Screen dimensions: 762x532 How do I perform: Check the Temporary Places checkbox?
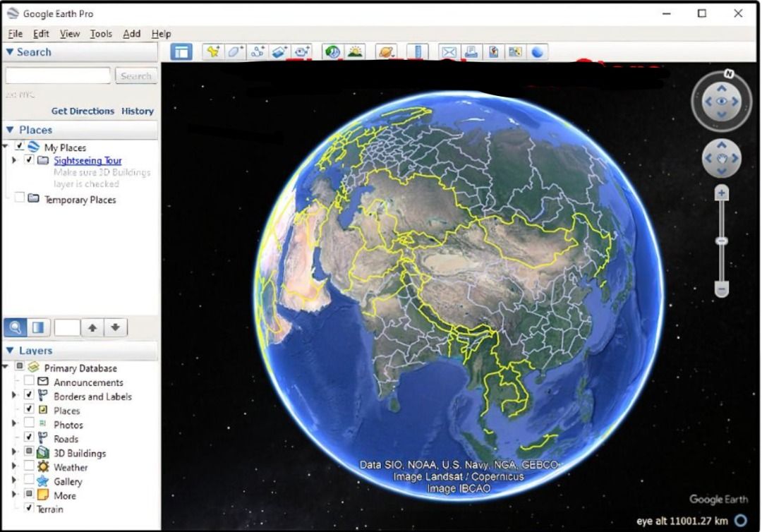[x=20, y=198]
